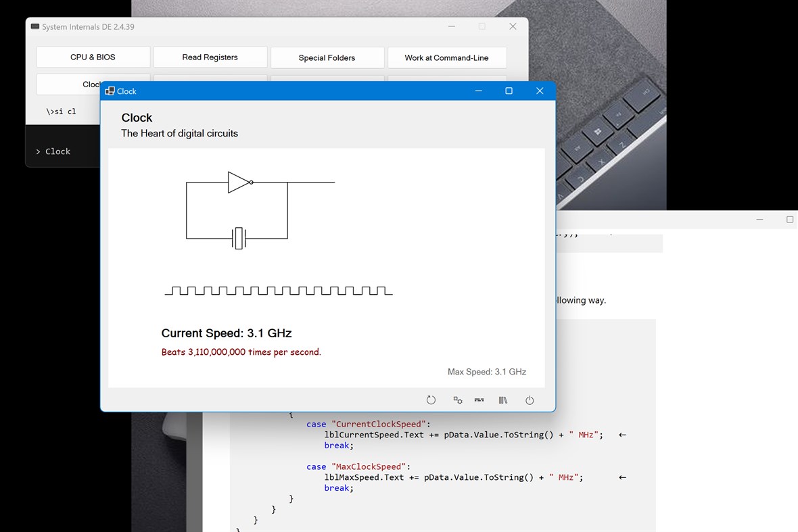Screen dimensions: 798x532
Task: Click the System Internals icon in the title bar
Action: 34,26
